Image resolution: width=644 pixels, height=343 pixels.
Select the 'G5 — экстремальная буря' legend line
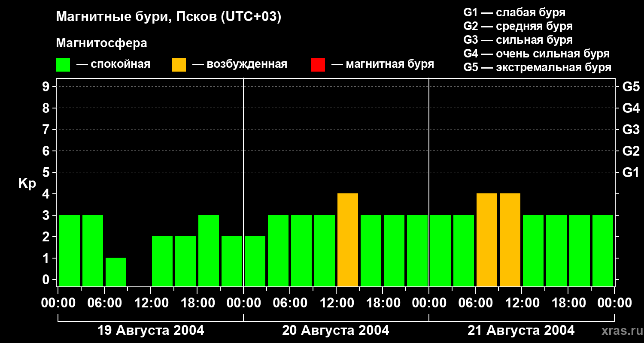coord(538,68)
